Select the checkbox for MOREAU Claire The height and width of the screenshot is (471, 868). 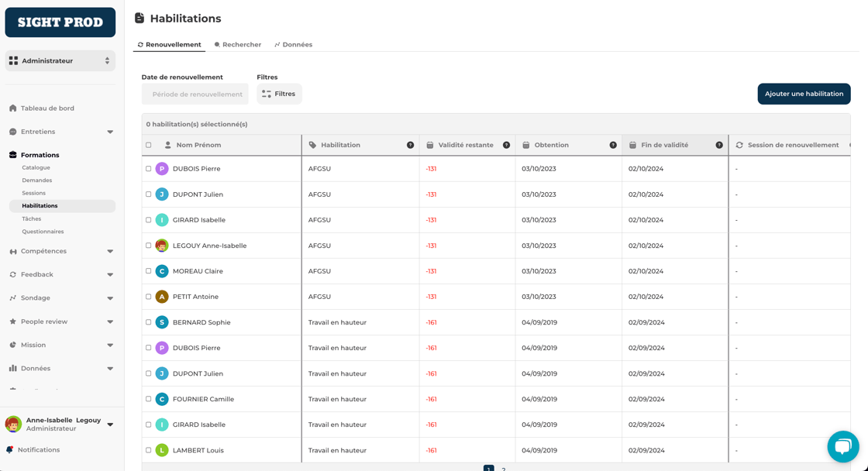pos(149,271)
